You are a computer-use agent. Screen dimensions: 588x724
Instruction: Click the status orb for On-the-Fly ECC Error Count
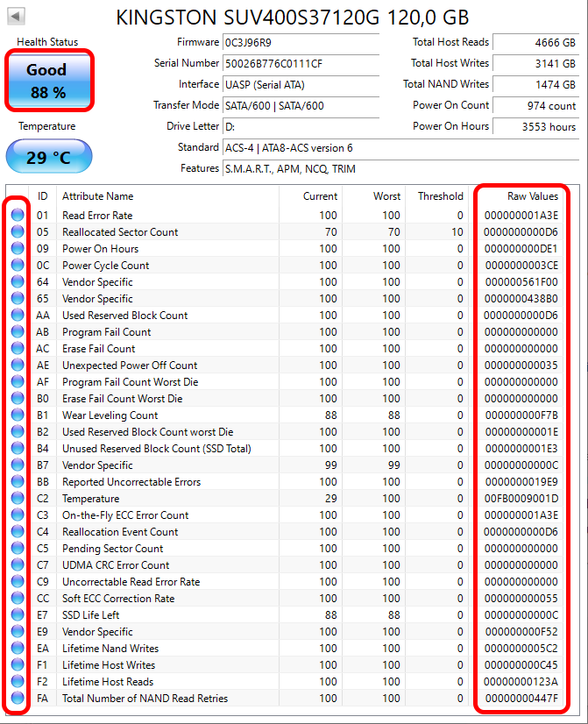click(x=18, y=515)
